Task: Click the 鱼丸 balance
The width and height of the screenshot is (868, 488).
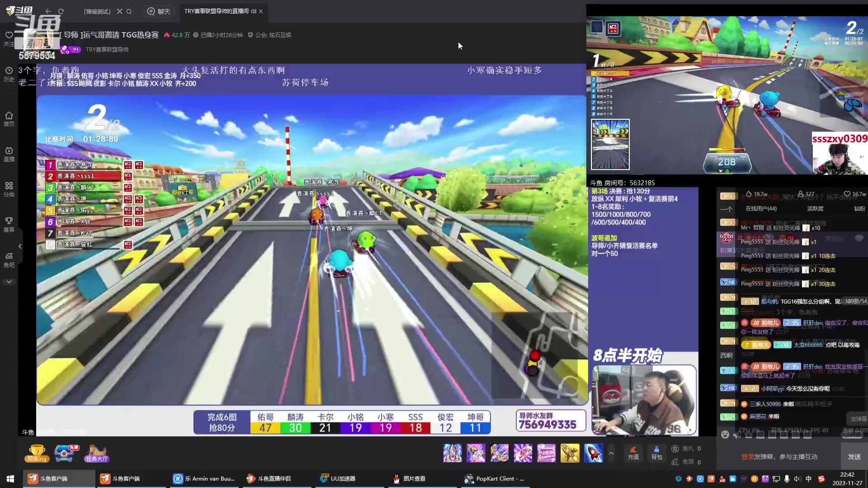Action: click(x=686, y=448)
